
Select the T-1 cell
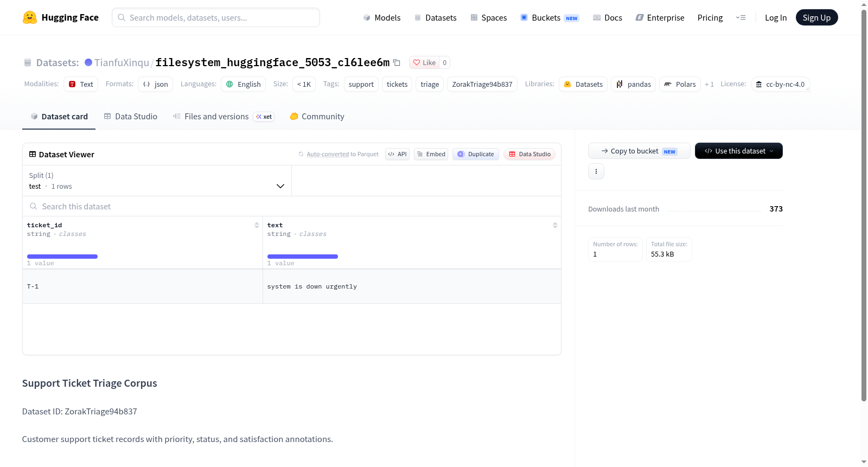(x=143, y=286)
